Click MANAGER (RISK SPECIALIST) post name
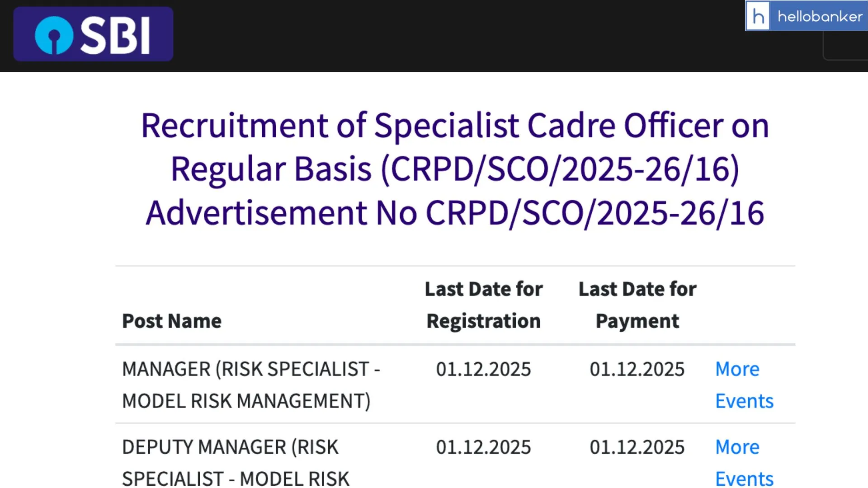Screen dimensions: 868x488 click(251, 384)
